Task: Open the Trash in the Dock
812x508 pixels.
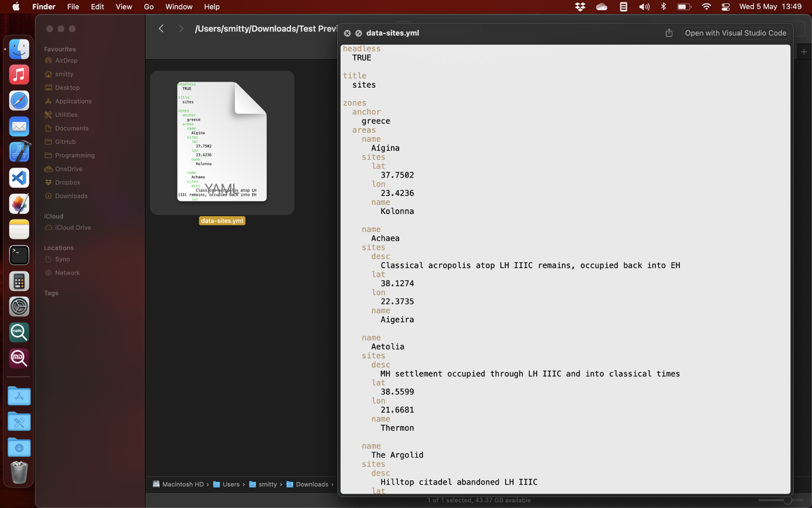Action: [x=19, y=473]
